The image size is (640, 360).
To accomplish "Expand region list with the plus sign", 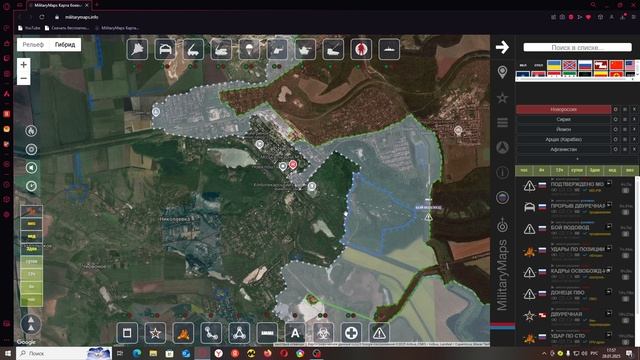I will [x=577, y=159].
